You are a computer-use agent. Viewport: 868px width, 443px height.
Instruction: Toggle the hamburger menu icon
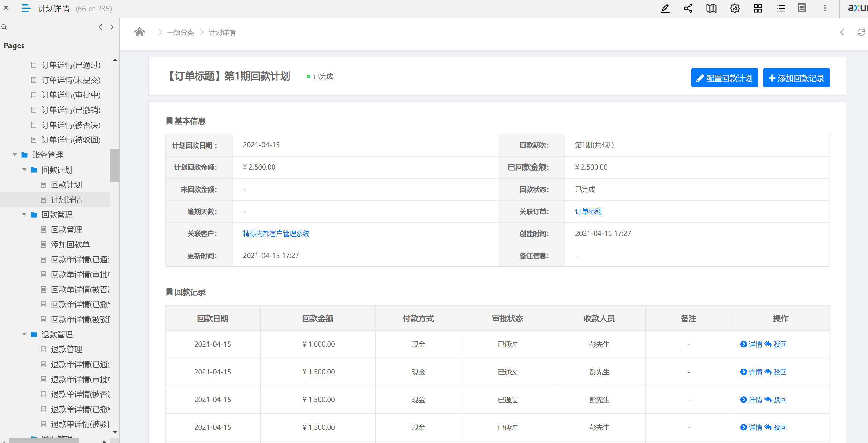point(26,8)
